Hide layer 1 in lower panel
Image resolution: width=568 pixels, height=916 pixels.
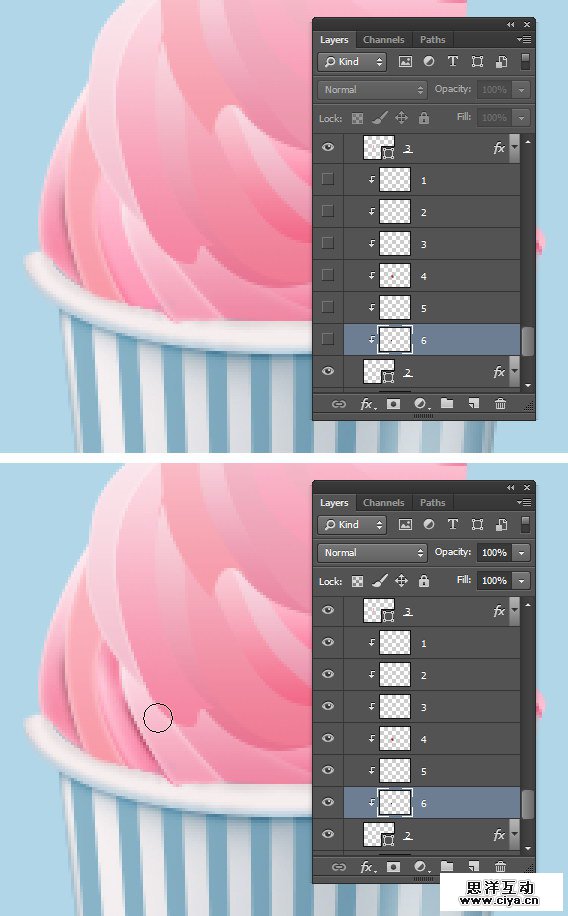pyautogui.click(x=328, y=641)
